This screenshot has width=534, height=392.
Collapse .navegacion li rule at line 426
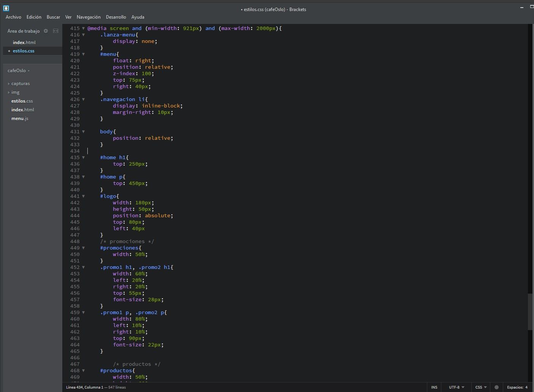point(84,99)
